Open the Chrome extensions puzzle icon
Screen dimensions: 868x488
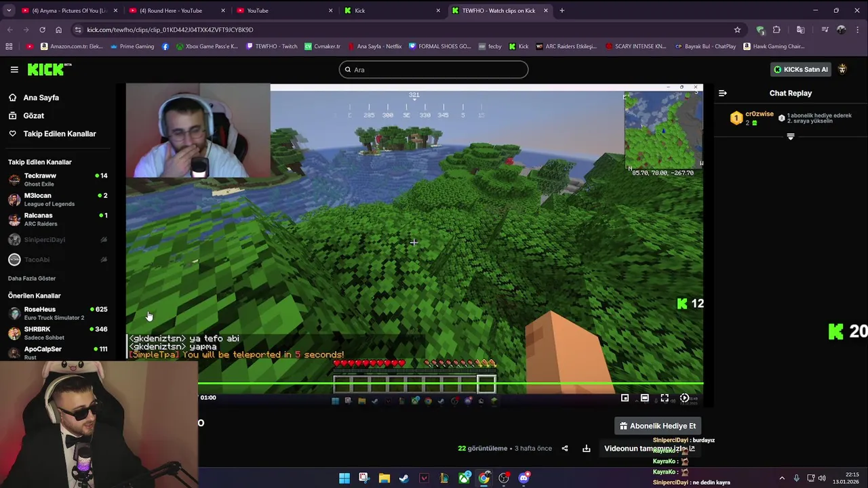tap(776, 30)
